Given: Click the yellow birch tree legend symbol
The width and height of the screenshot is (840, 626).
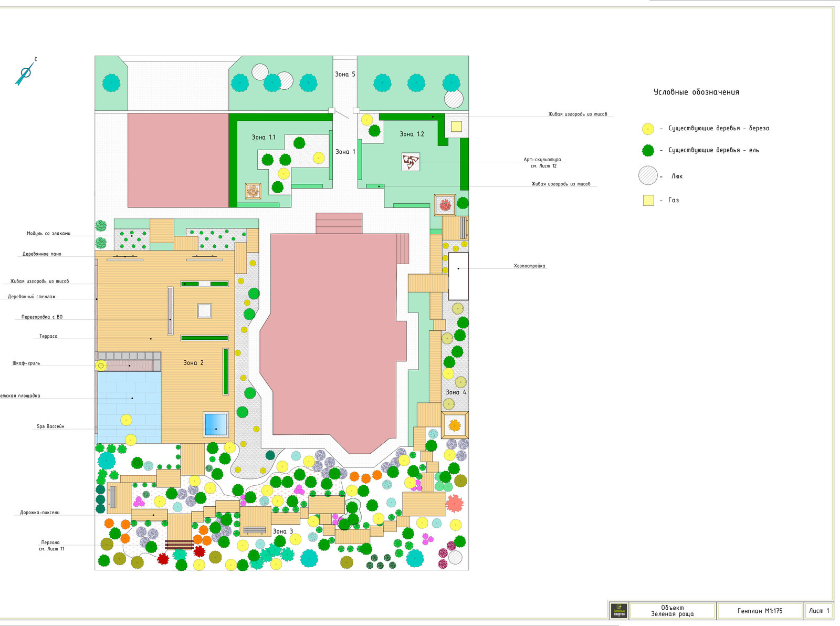Looking at the screenshot, I should pos(648,129).
